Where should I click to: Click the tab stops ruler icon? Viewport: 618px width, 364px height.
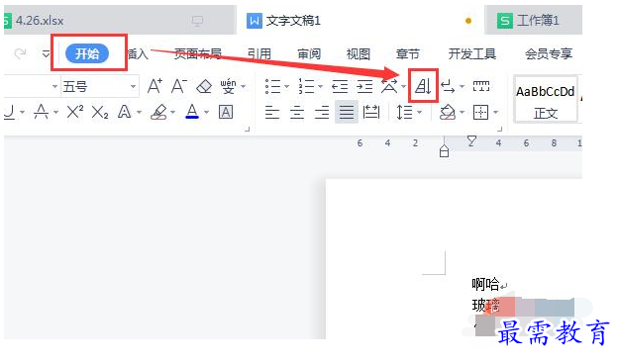coord(481,86)
